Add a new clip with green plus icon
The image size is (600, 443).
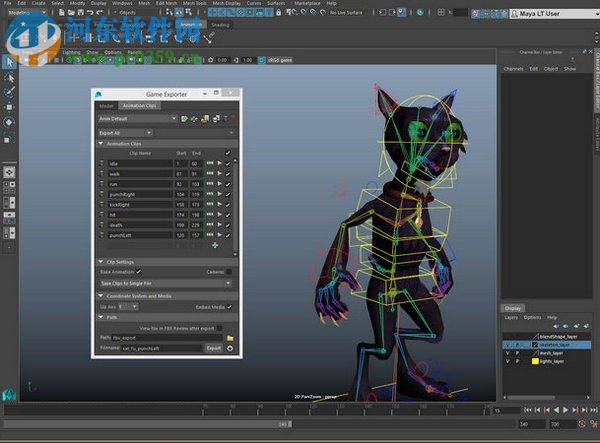click(x=215, y=245)
